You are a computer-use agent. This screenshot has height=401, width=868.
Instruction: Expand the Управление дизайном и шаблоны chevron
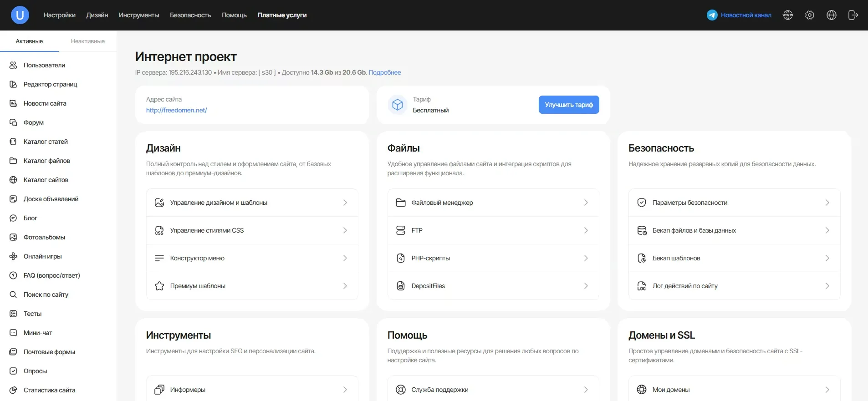(345, 203)
